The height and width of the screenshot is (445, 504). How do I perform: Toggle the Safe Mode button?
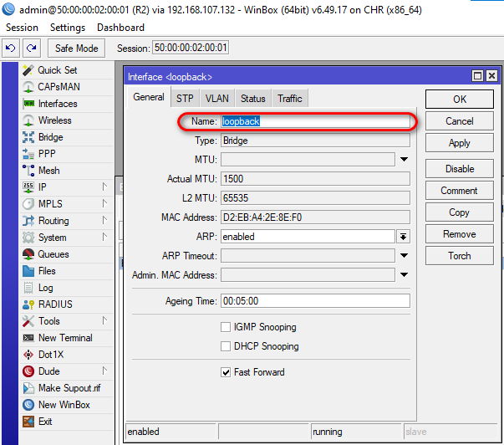click(76, 49)
